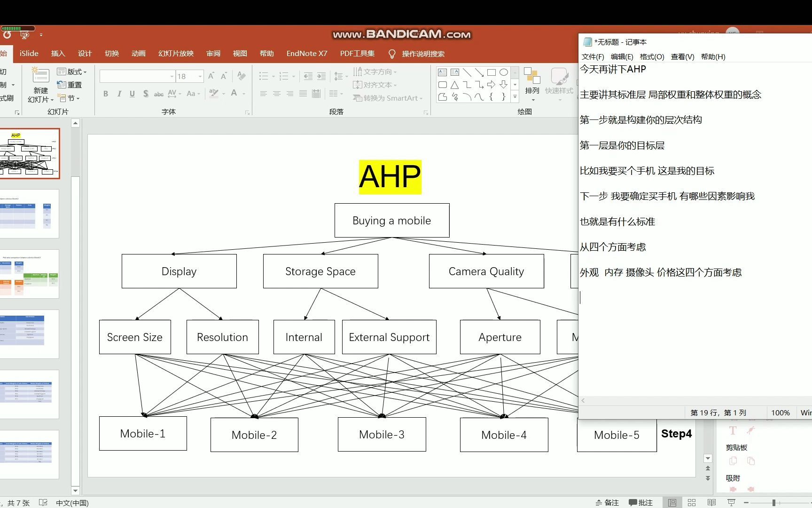This screenshot has width=812, height=508.
Task: Open the 格式(O) menu in Notepad
Action: [652, 56]
